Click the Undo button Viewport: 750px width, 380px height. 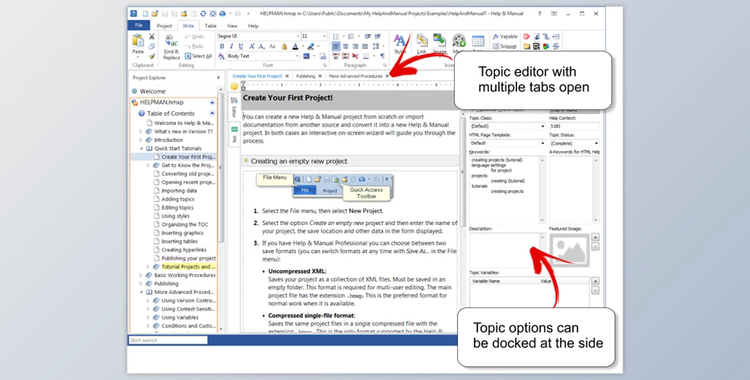(x=194, y=36)
